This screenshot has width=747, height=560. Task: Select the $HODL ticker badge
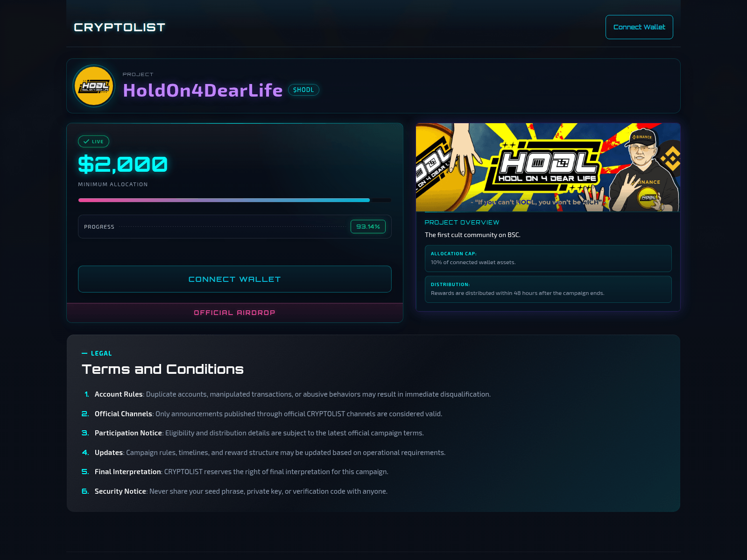[x=303, y=90]
